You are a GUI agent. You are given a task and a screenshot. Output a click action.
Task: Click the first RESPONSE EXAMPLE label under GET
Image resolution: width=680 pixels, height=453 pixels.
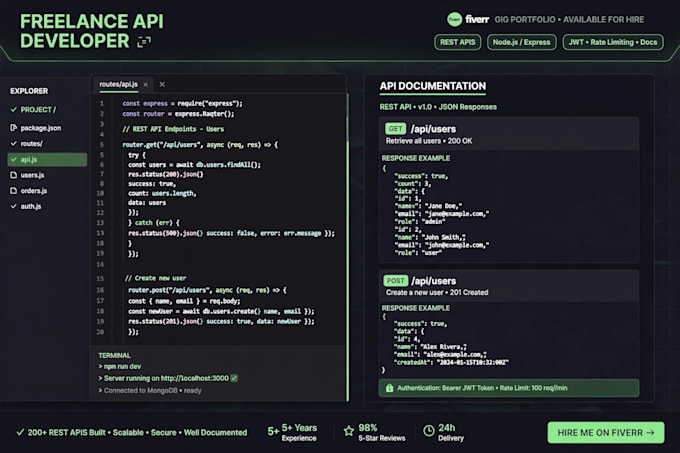(x=415, y=158)
